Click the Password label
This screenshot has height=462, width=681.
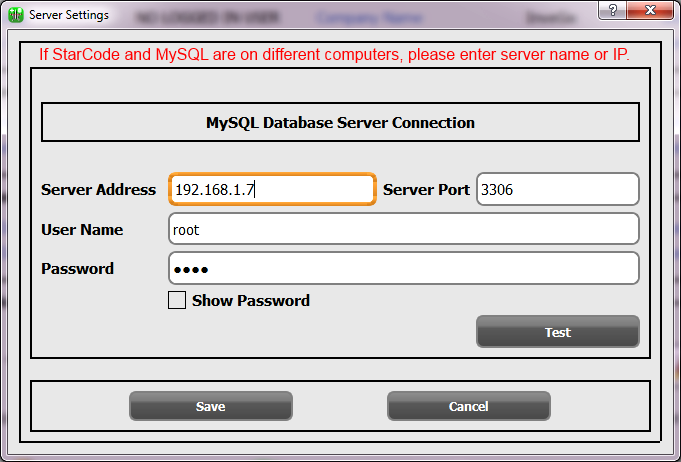point(77,268)
